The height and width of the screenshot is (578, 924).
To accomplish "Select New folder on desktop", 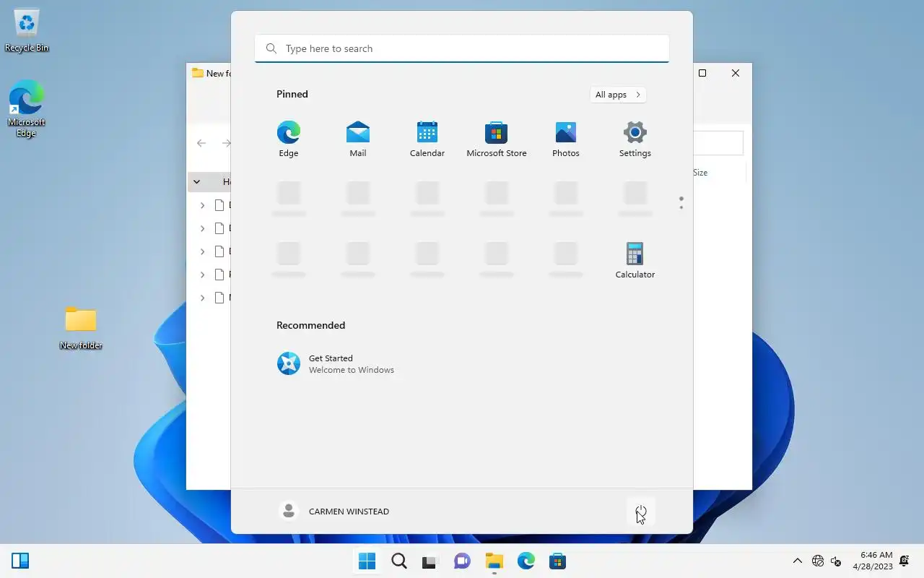I will click(x=81, y=328).
